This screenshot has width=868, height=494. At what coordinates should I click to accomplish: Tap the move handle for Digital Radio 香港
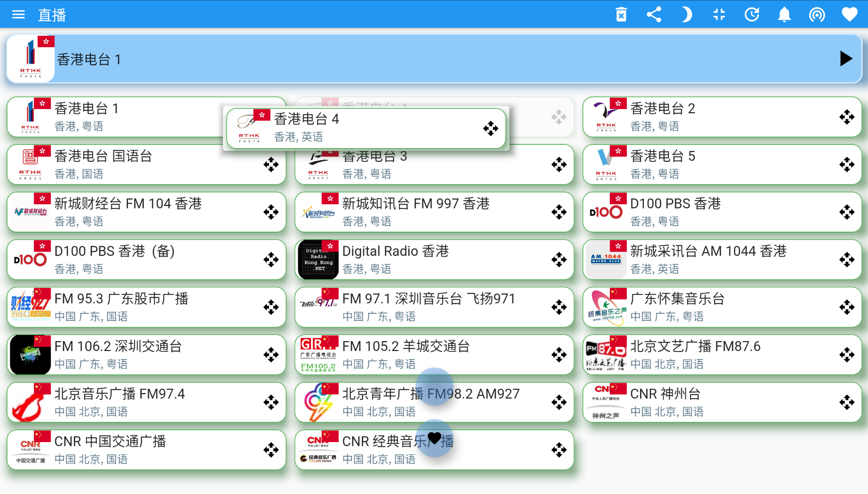coord(559,260)
